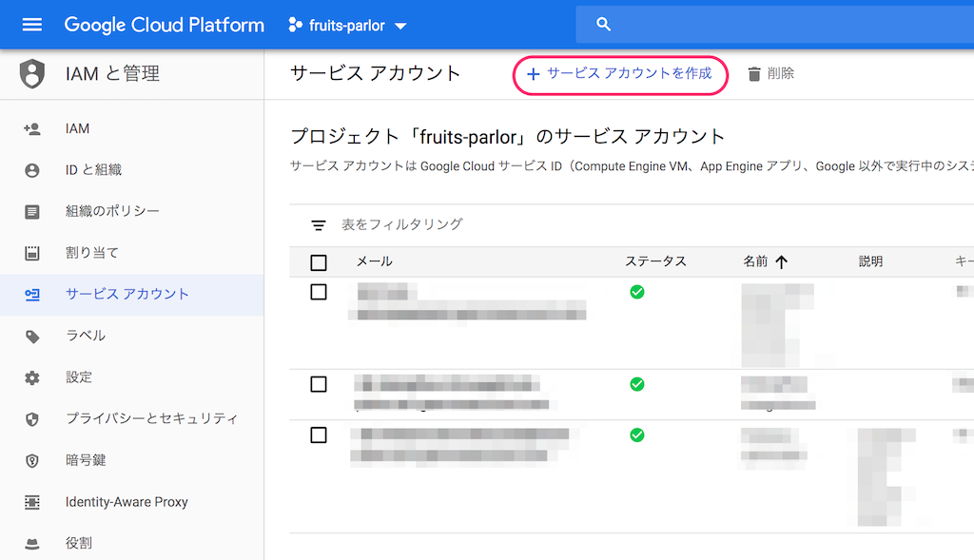Click the Identity-Aware Proxy icon
Image resolution: width=974 pixels, height=560 pixels.
[x=32, y=502]
